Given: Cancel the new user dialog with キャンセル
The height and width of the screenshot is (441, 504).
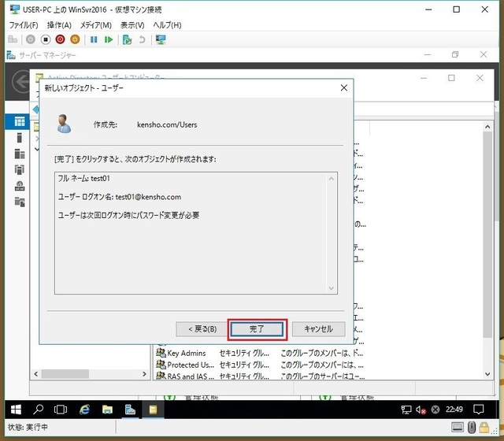Looking at the screenshot, I should click(317, 328).
